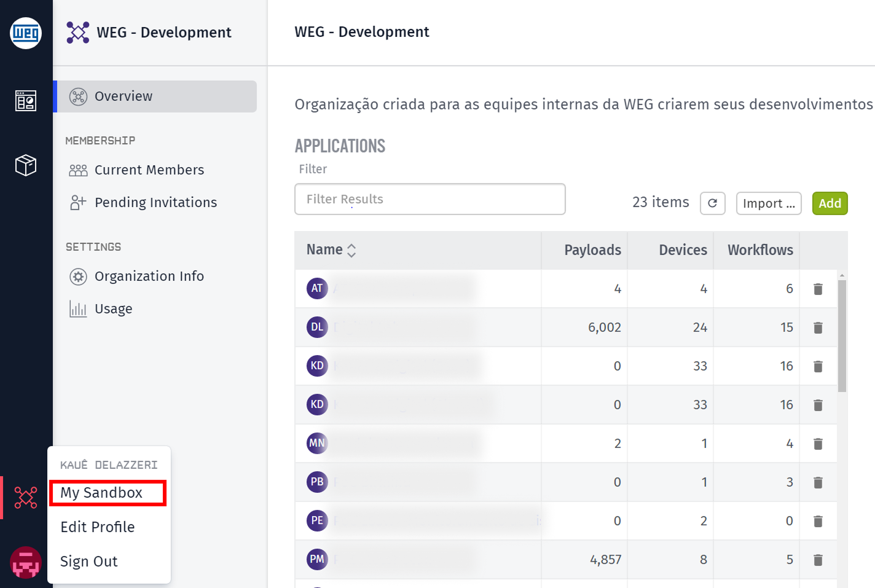Add a new application
Viewport: 875px width, 588px height.
coord(830,203)
